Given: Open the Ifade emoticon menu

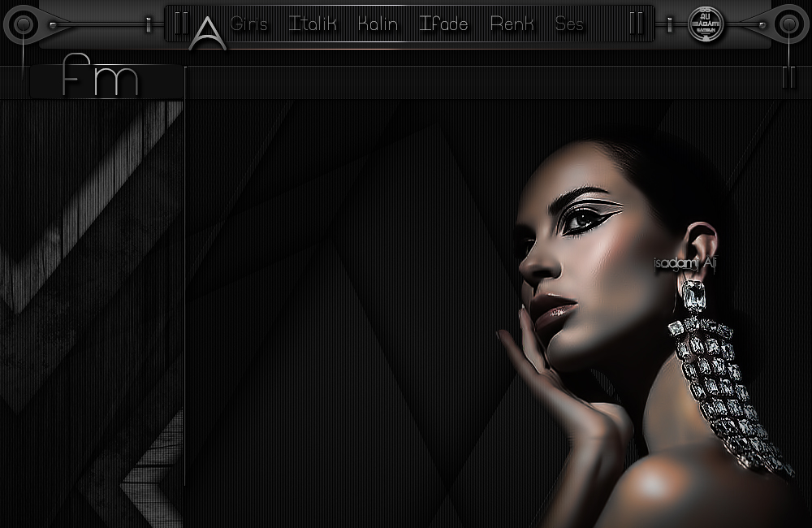Looking at the screenshot, I should click(443, 24).
